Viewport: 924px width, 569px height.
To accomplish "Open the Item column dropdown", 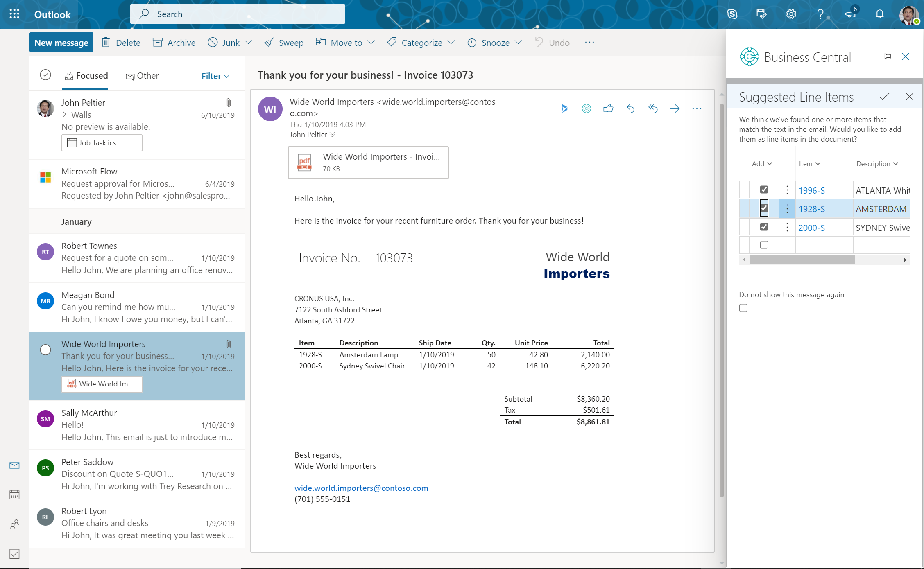I will click(x=810, y=163).
